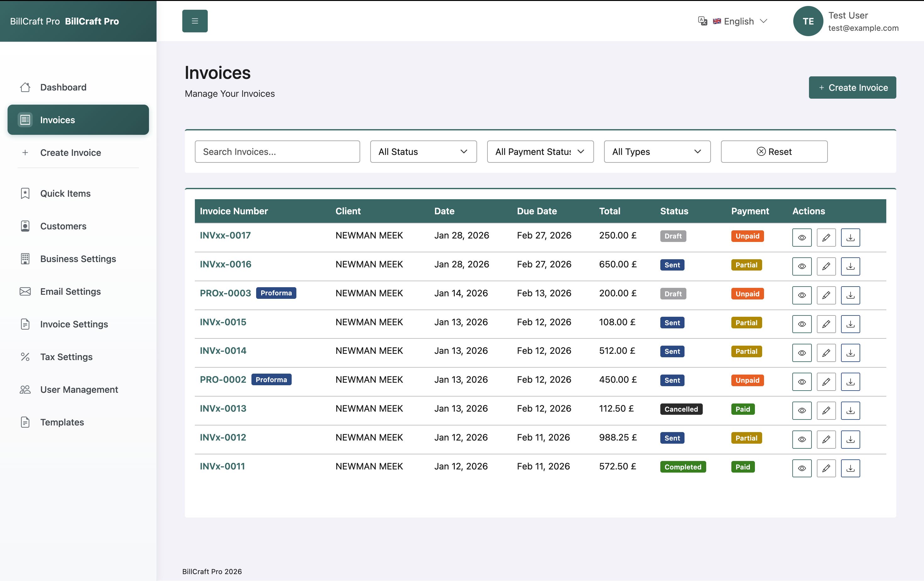The height and width of the screenshot is (581, 924).
Task: View invoice INVx-0012 via eye icon
Action: [x=802, y=439]
